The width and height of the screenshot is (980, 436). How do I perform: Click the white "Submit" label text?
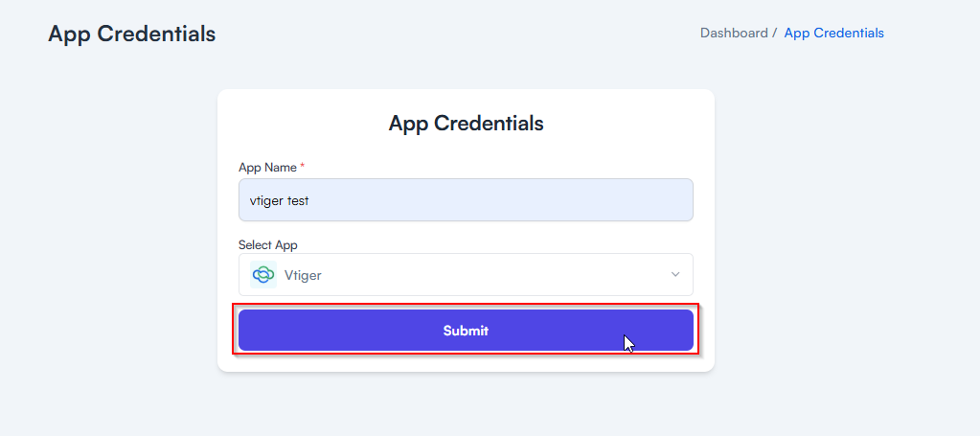[466, 331]
